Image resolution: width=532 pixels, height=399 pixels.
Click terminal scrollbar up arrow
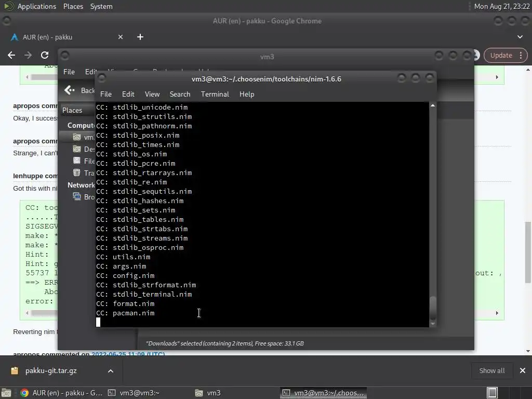[x=433, y=105]
